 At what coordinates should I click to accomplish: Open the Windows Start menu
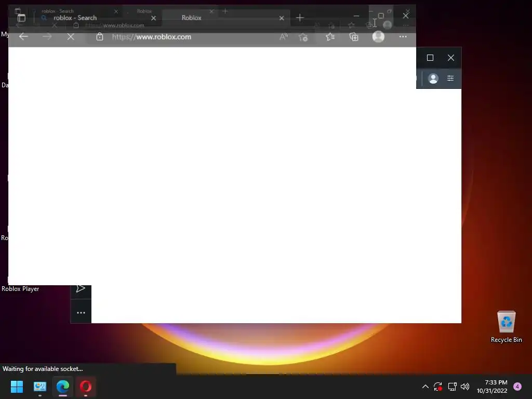coord(17,387)
